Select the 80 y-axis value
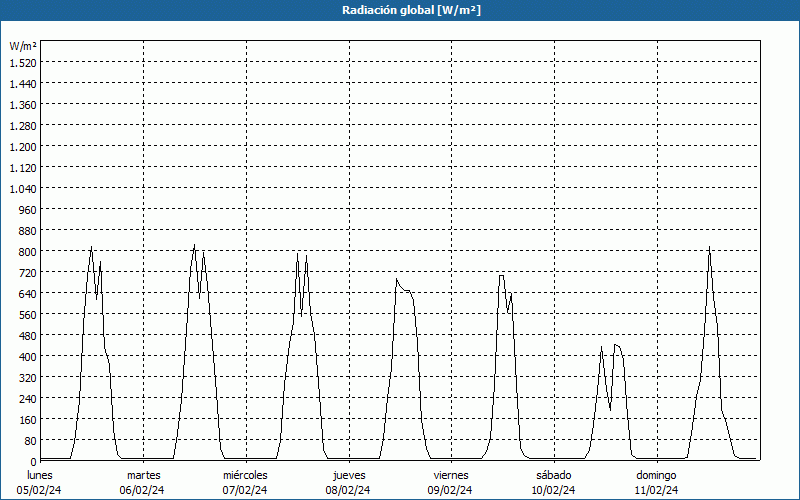The image size is (800, 500). (x=30, y=440)
